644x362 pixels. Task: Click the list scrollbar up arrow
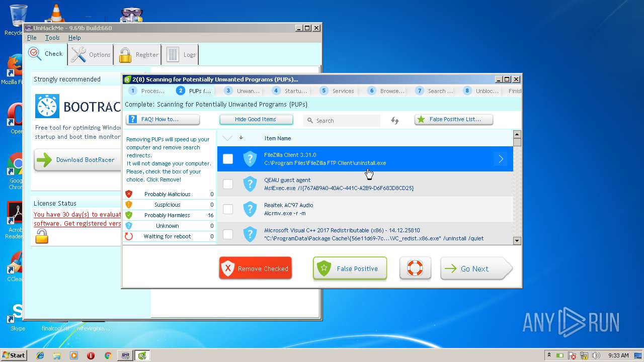point(517,134)
